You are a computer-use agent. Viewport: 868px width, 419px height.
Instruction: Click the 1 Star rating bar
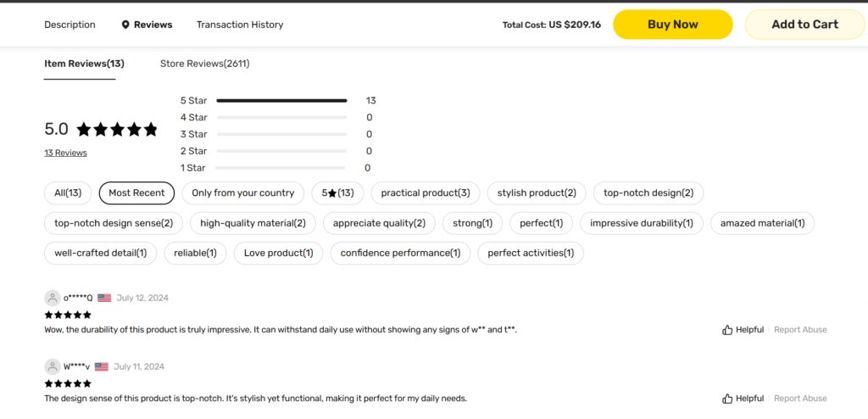click(x=280, y=168)
